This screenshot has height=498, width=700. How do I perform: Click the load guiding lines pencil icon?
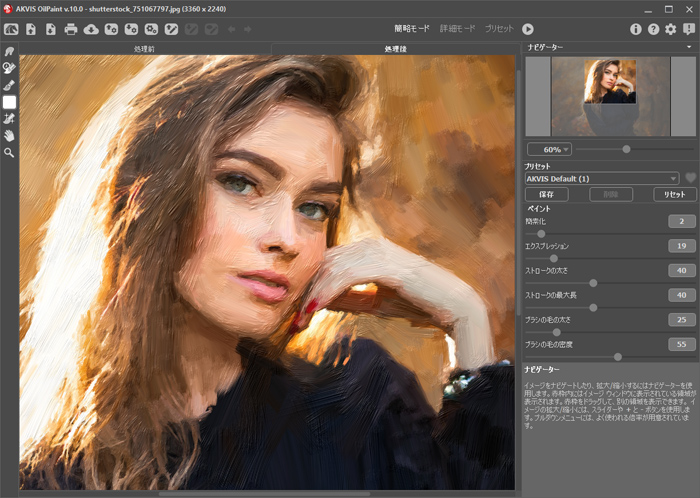click(x=171, y=29)
